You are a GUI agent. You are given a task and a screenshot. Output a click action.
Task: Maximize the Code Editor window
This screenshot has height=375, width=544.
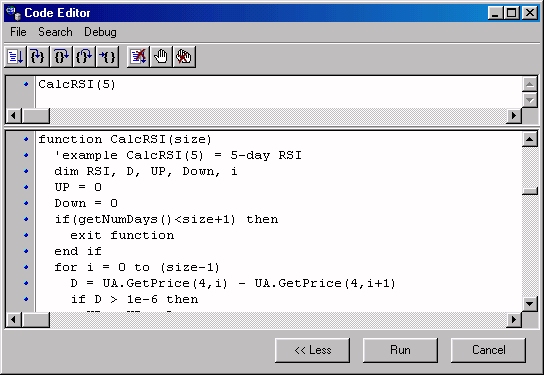coord(511,13)
